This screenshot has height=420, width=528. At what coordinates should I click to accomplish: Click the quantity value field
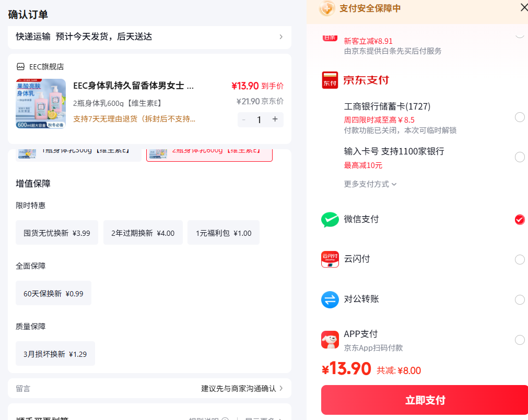click(259, 119)
